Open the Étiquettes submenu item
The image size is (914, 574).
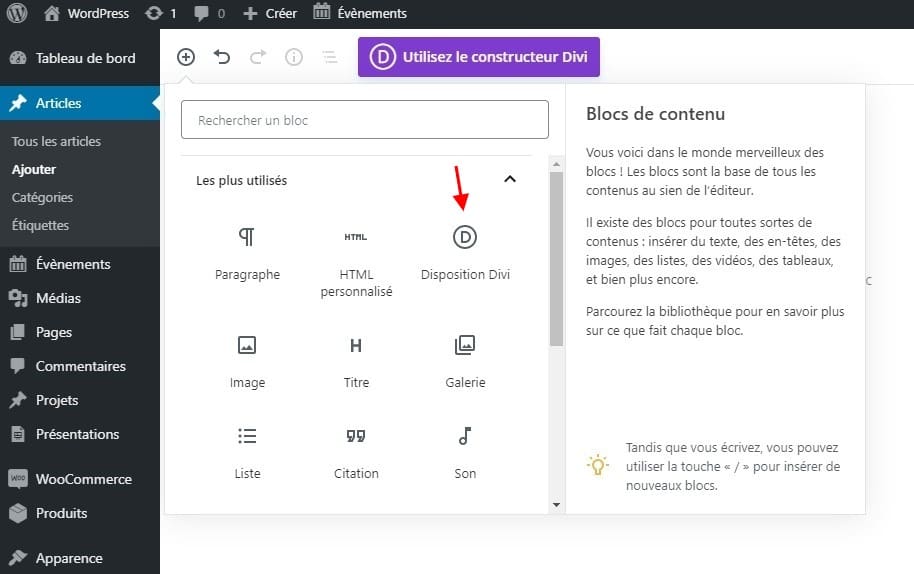40,226
